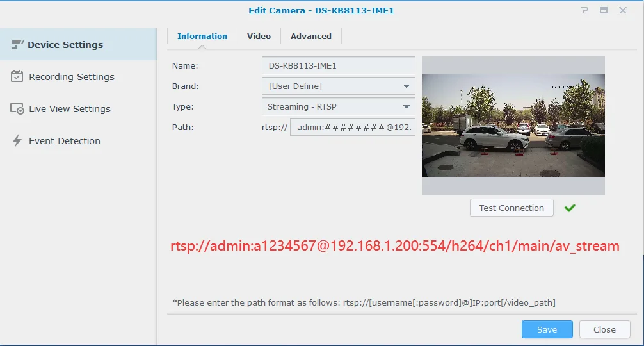The width and height of the screenshot is (644, 346).
Task: Open Device Settings in the sidebar
Action: pos(78,44)
